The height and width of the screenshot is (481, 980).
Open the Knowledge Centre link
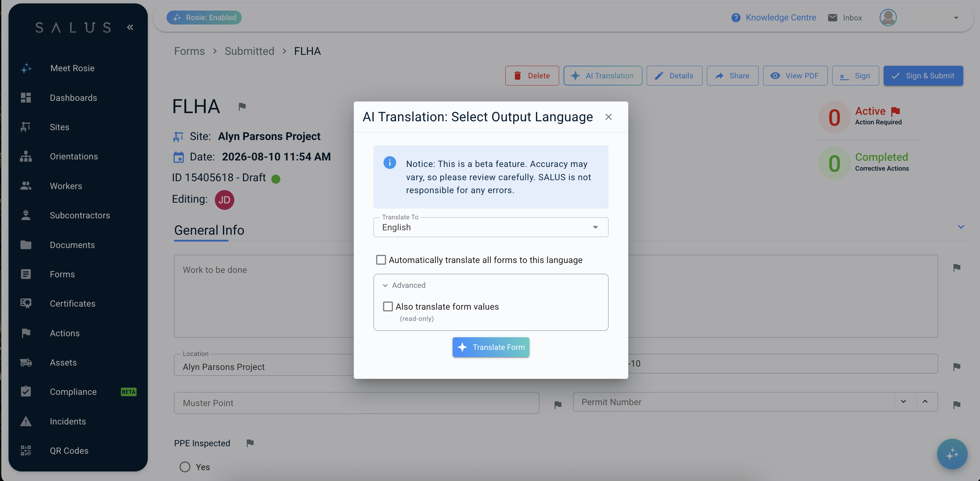pyautogui.click(x=781, y=17)
